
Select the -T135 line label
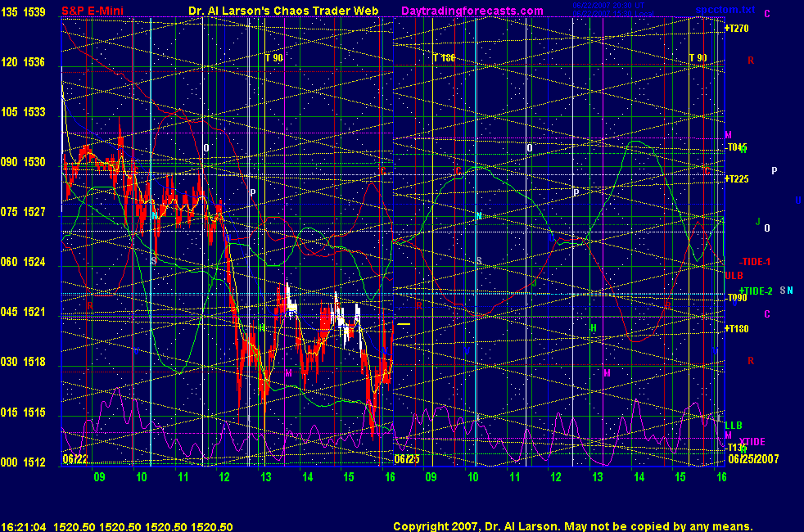point(734,448)
